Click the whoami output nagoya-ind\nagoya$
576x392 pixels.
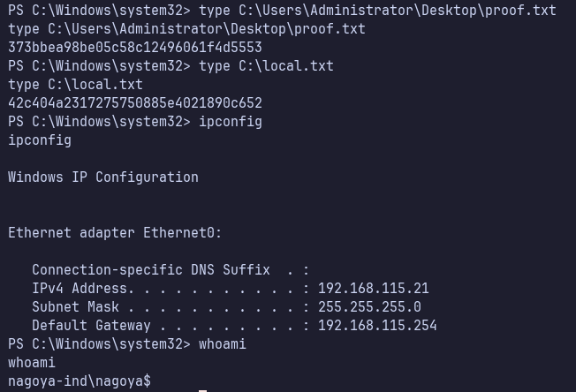tap(79, 381)
